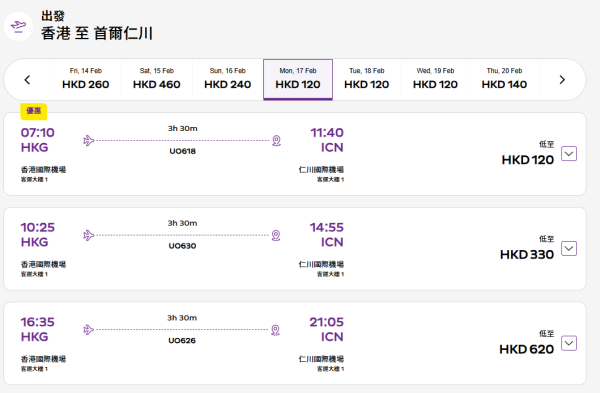Click the HKD 330 fare price
This screenshot has width=600, height=393.
[527, 254]
